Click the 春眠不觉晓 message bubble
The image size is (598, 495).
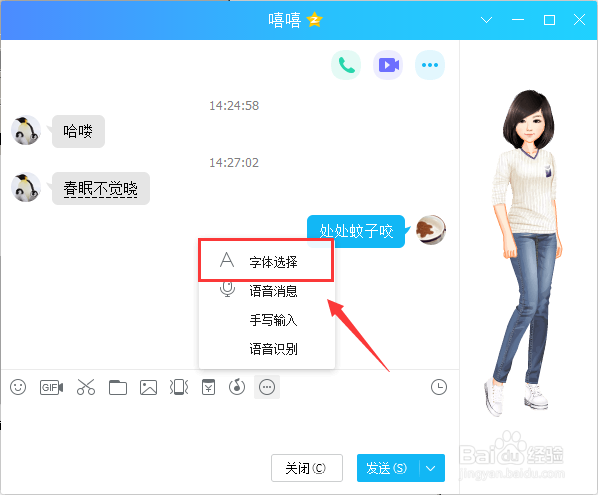[101, 188]
